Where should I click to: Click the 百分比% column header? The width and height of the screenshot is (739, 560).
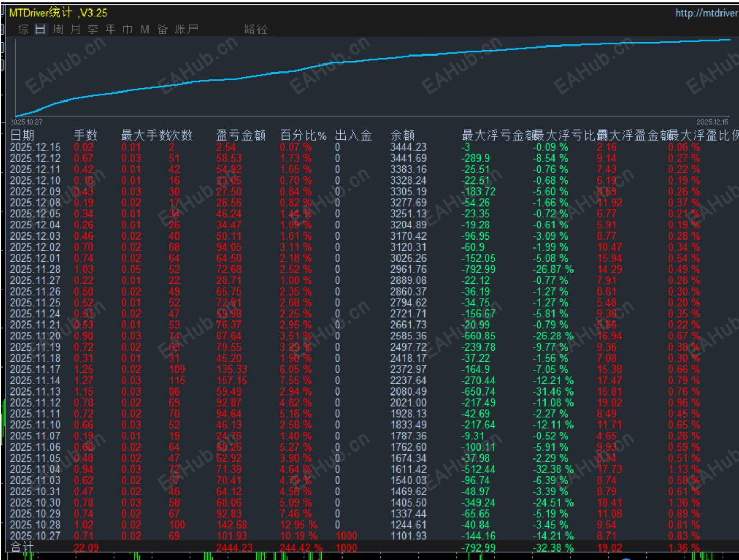click(x=303, y=135)
